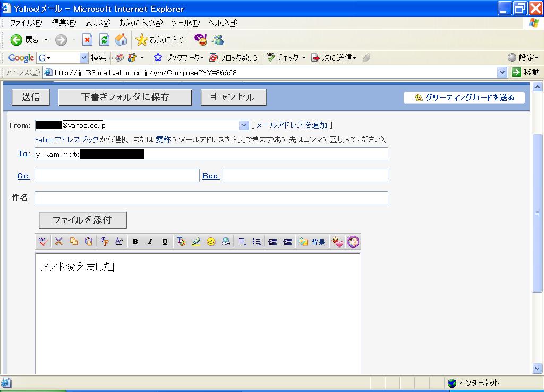Focus the Cc input field
544x392 pixels.
pos(117,175)
